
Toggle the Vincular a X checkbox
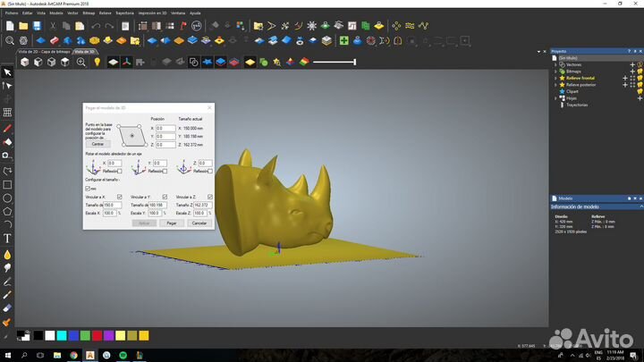(x=122, y=197)
